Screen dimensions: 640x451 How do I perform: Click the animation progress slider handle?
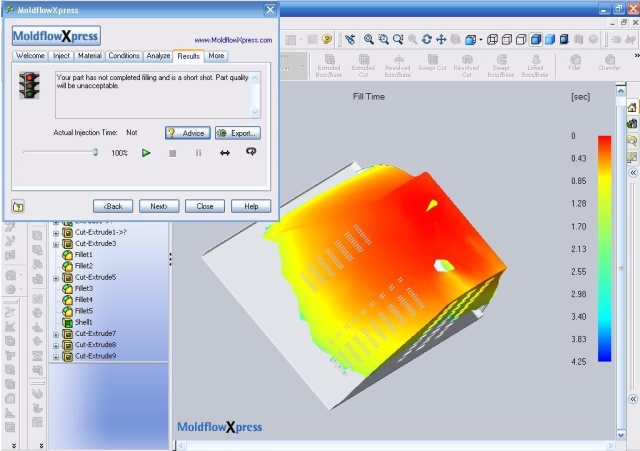pos(95,152)
